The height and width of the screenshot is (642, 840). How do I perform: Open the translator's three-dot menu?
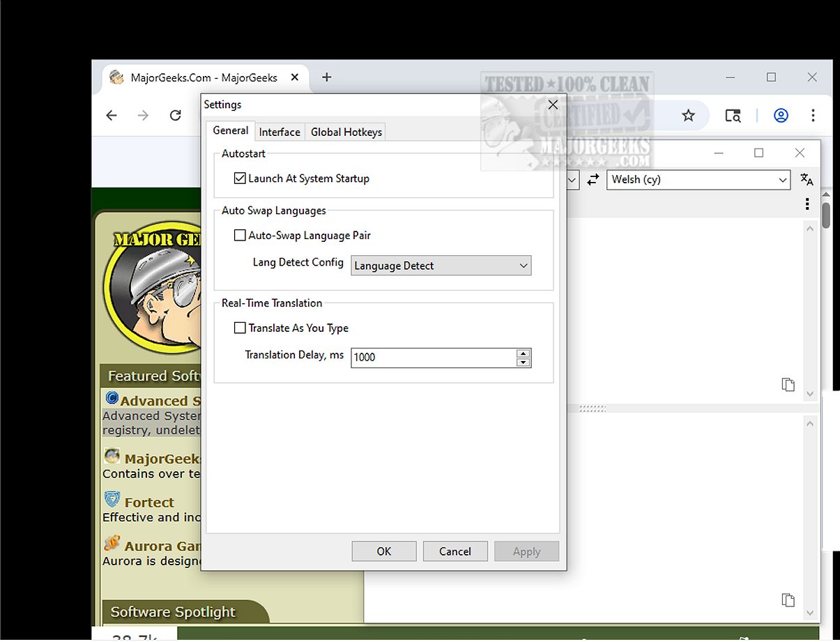pyautogui.click(x=807, y=204)
